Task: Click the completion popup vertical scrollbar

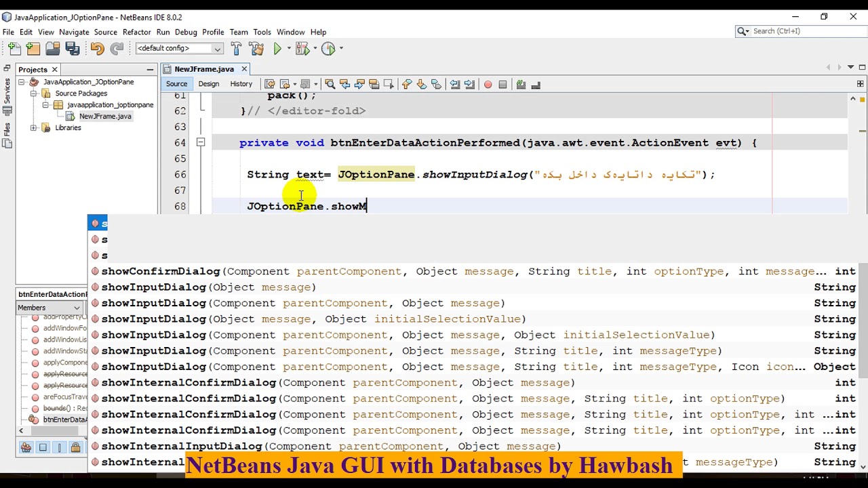Action: [x=863, y=321]
